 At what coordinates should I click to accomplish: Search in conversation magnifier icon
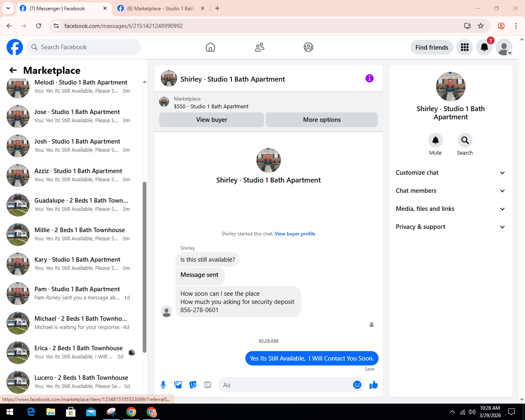[x=465, y=140]
